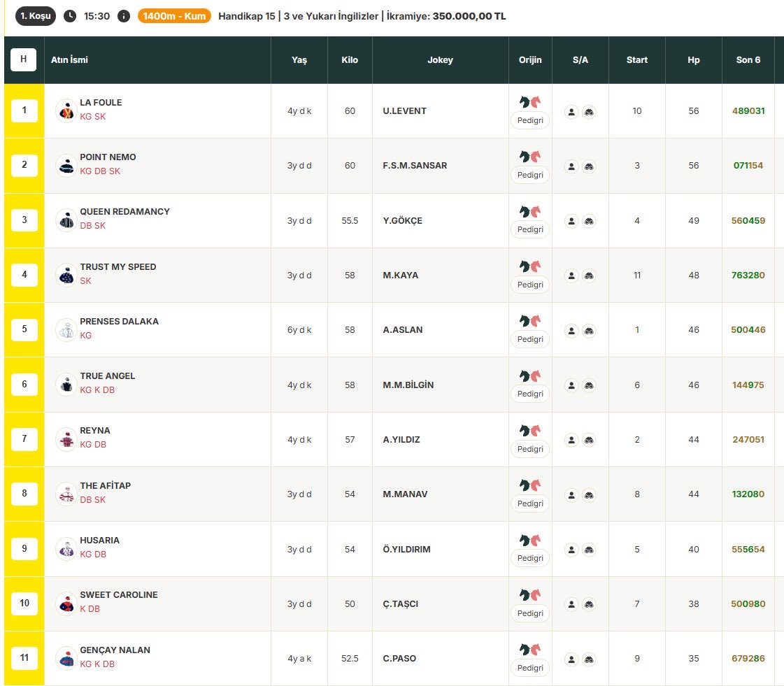This screenshot has width=784, height=686.
Task: Click the clock icon before 15:30
Action: pos(70,16)
